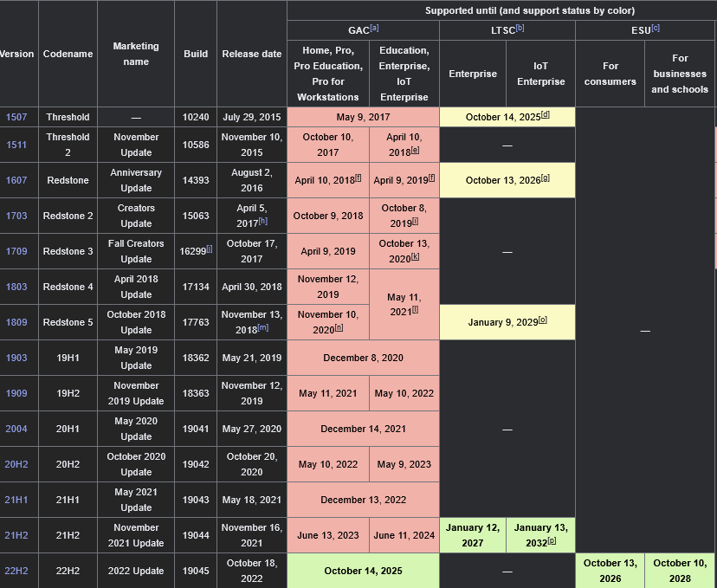Open the footnote beside LTSC header

pos(520,29)
